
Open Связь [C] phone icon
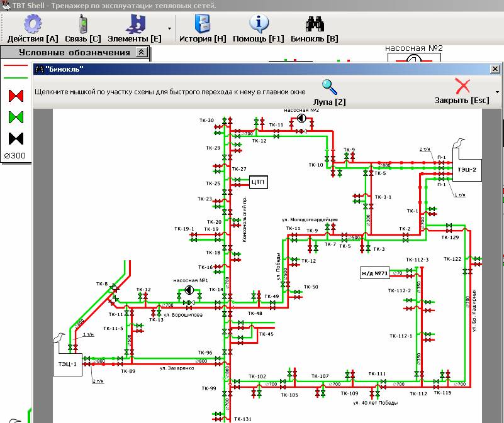pyautogui.click(x=83, y=24)
